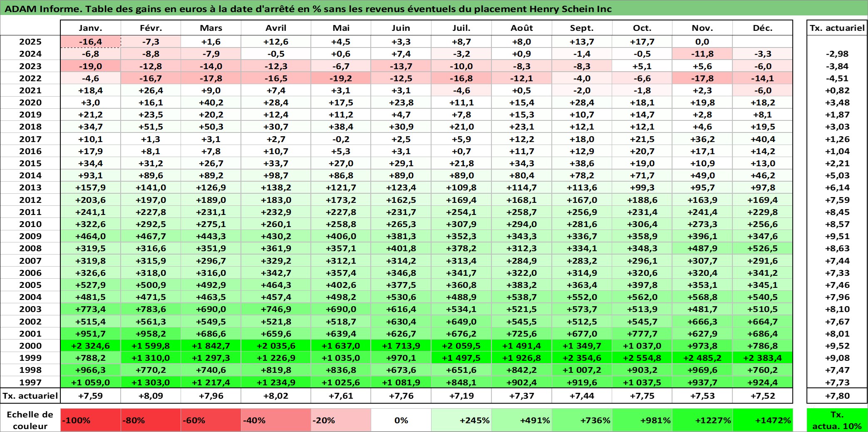This screenshot has height=432, width=868.
Task: Click the +98,7 cell for April 2014
Action: tap(276, 175)
